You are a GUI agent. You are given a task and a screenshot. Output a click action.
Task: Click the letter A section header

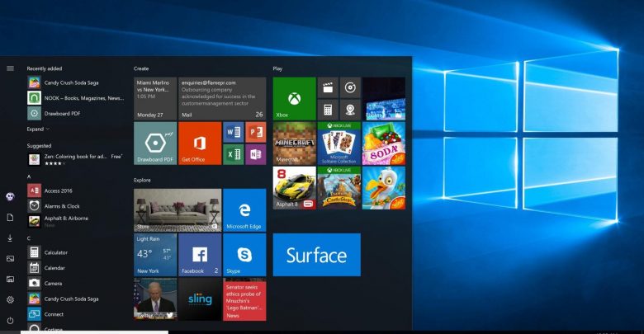29,176
